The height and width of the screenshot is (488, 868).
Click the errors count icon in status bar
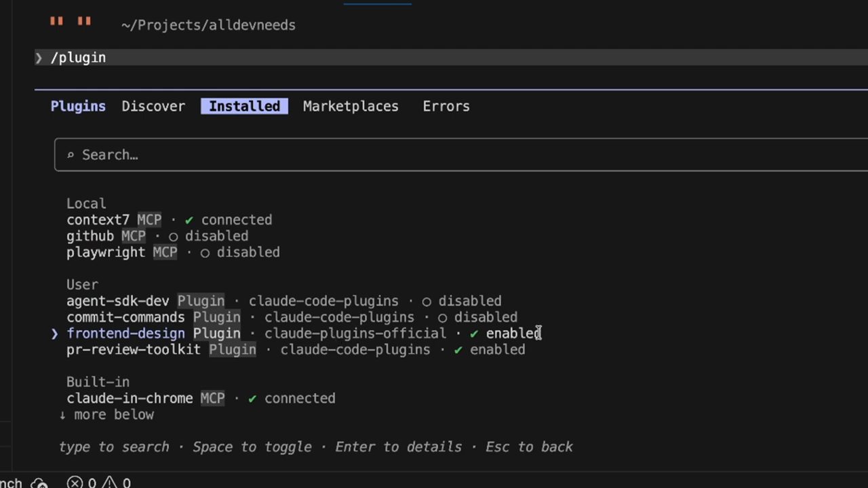pos(75,483)
